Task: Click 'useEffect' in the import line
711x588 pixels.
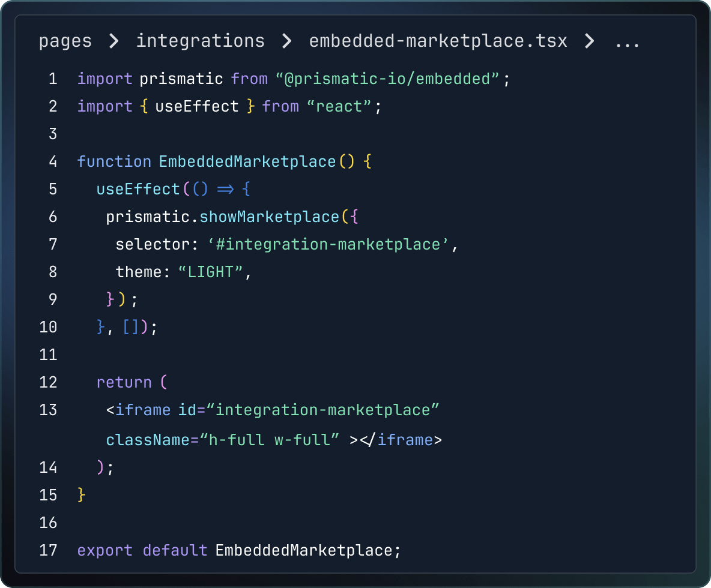Action: 197,106
